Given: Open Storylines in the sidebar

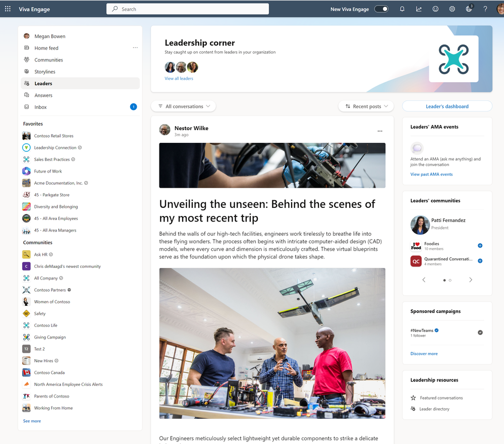Looking at the screenshot, I should 80,71.
